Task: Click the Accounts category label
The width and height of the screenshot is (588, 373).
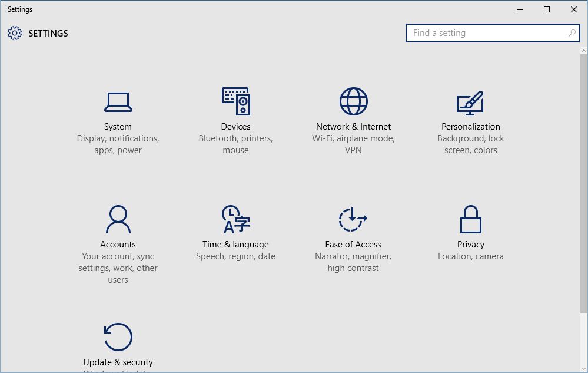Action: (118, 245)
